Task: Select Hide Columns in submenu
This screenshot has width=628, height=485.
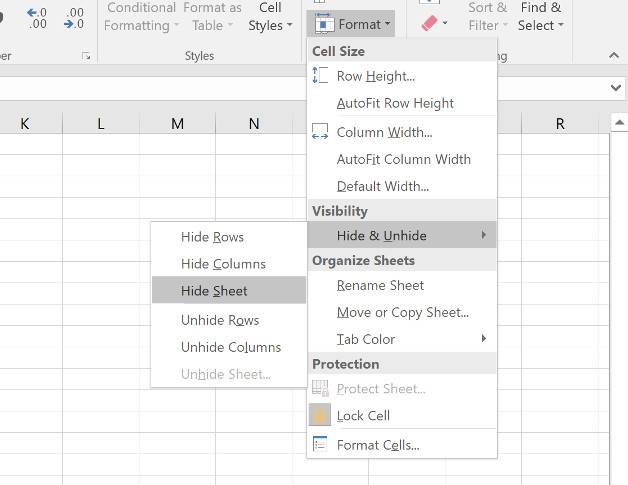Action: point(229,264)
